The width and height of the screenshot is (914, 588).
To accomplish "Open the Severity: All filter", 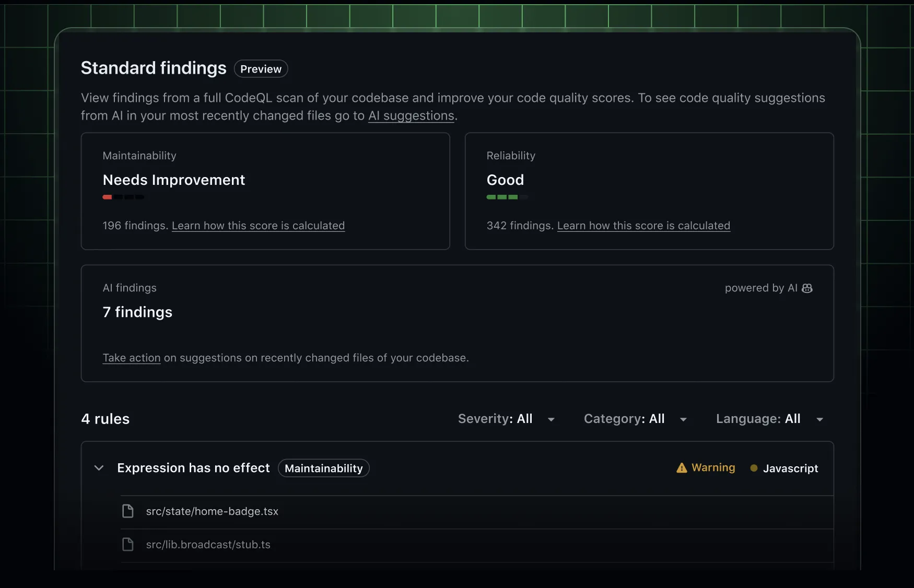I will point(495,419).
